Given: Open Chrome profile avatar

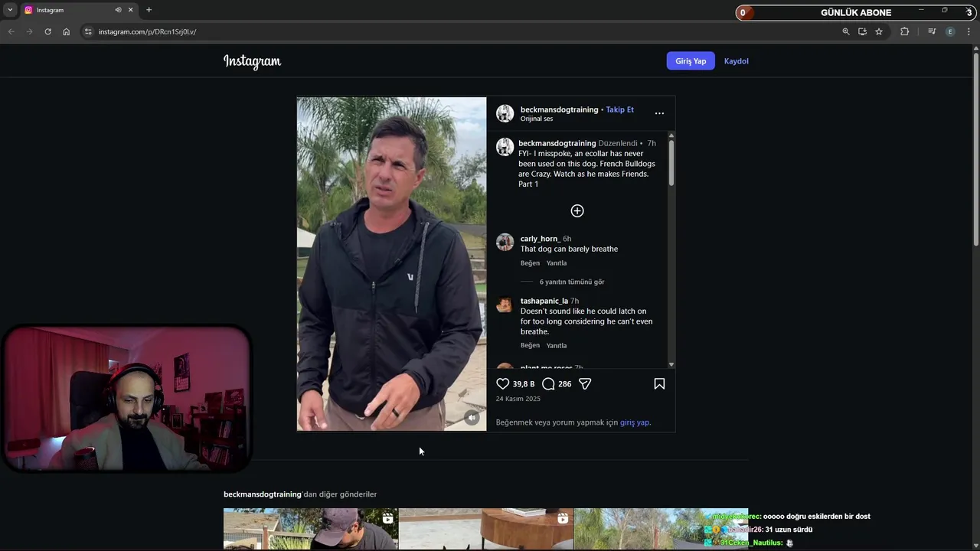Looking at the screenshot, I should coord(950,31).
